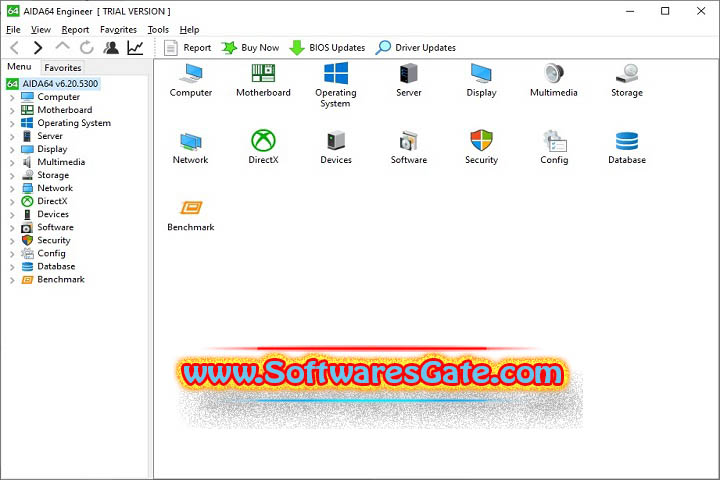Expand the Motherboard tree node
Viewport: 720px width, 480px height.
click(x=12, y=110)
